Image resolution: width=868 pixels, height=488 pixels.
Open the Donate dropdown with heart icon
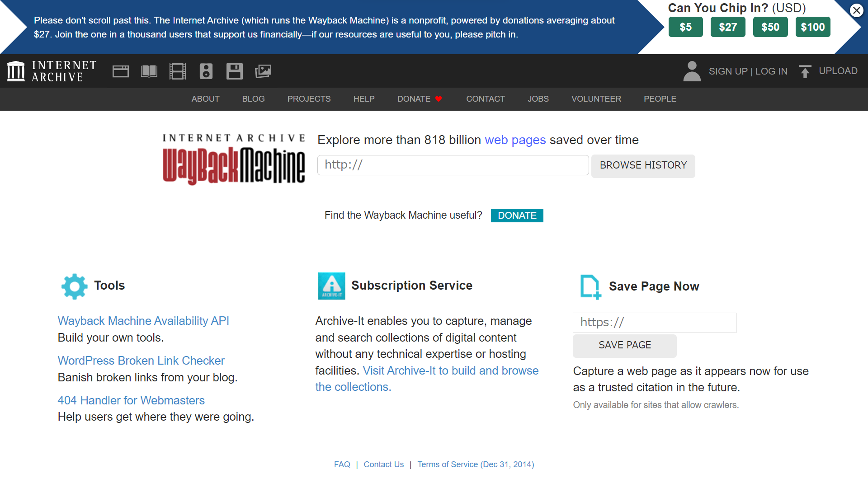point(420,99)
